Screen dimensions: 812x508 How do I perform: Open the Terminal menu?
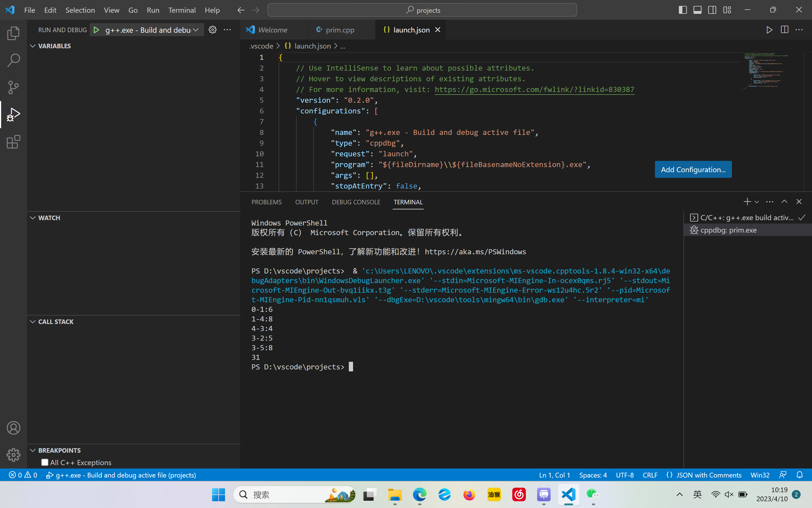pyautogui.click(x=182, y=10)
